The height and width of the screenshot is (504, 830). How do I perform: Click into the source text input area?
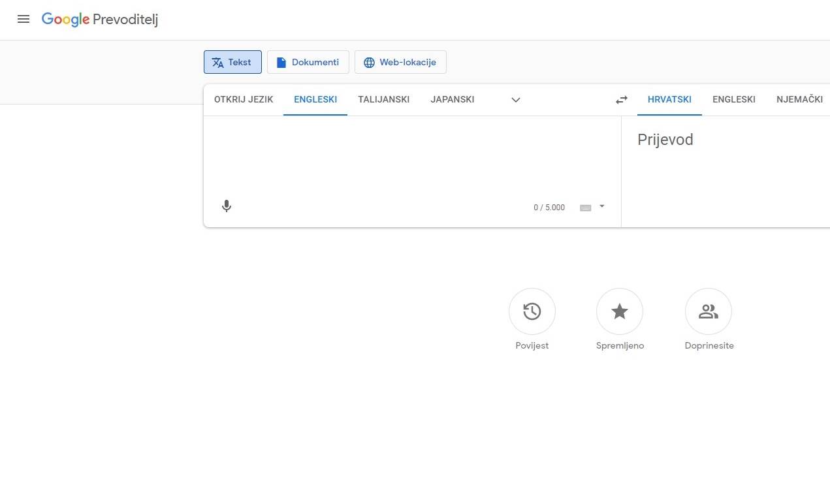tap(411, 153)
